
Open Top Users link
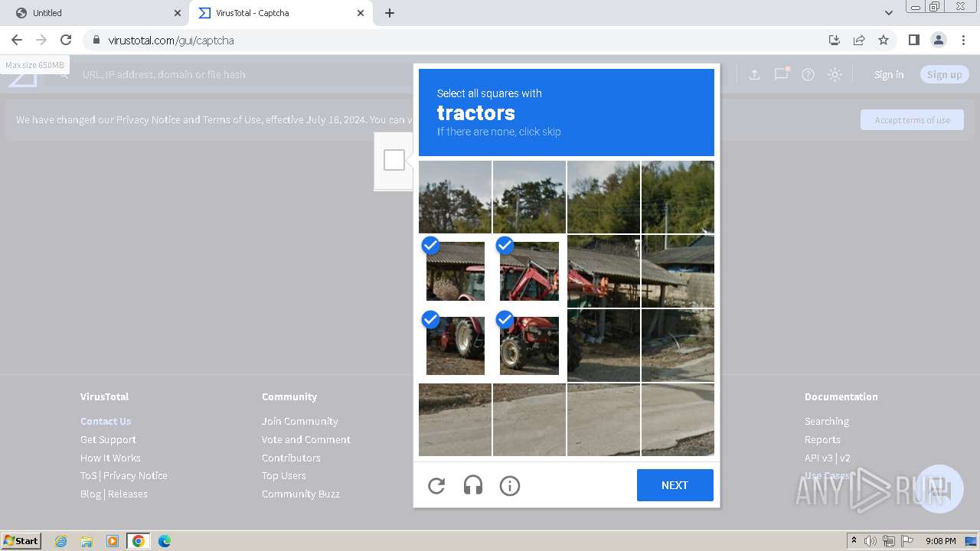click(284, 475)
